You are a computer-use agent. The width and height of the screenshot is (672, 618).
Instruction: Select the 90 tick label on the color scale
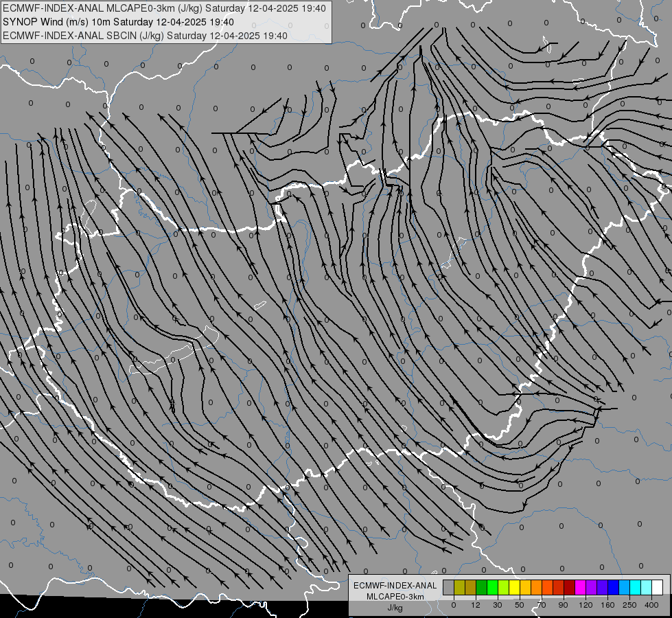(x=563, y=605)
